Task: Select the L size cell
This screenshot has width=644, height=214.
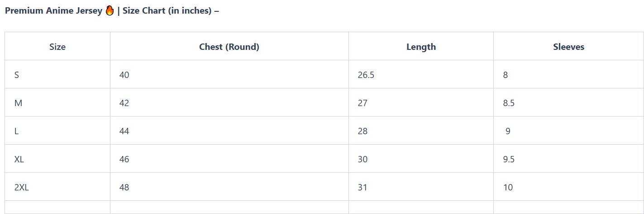Action: tap(17, 131)
